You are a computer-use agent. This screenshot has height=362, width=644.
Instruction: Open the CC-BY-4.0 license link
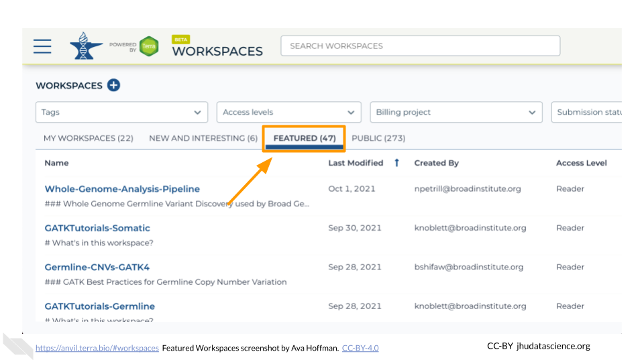tap(360, 348)
